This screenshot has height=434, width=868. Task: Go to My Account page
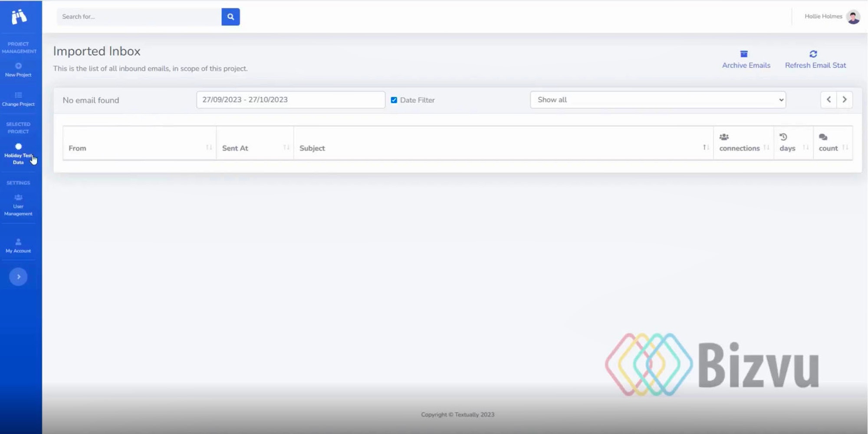18,246
